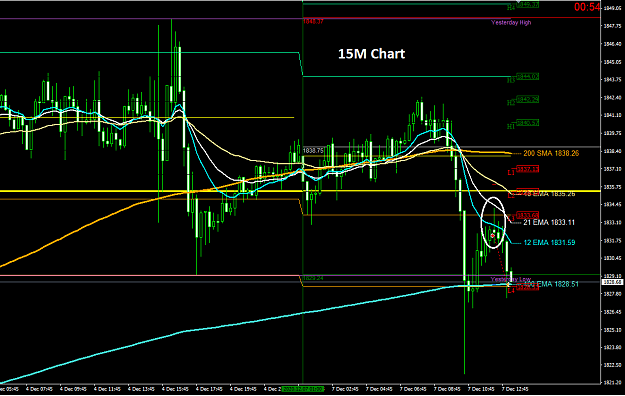The width and height of the screenshot is (625, 396).
Task: Click '4 Dec 19:45' on the time axis
Action: (244, 389)
